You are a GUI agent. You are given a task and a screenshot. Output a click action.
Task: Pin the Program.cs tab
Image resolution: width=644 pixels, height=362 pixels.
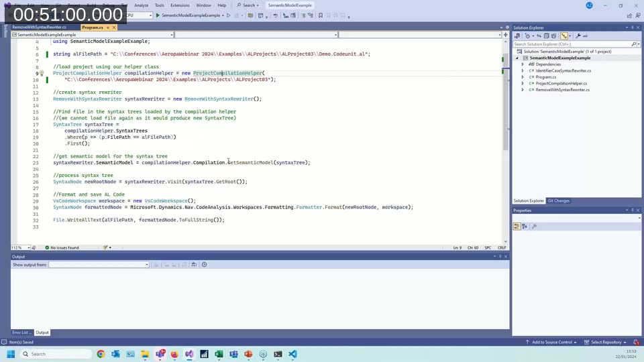coord(108,27)
